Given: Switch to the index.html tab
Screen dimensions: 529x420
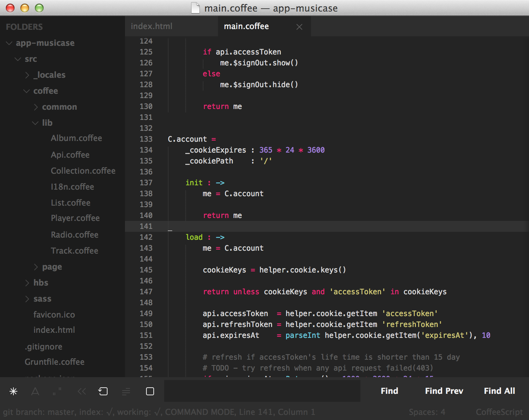Looking at the screenshot, I should tap(152, 26).
